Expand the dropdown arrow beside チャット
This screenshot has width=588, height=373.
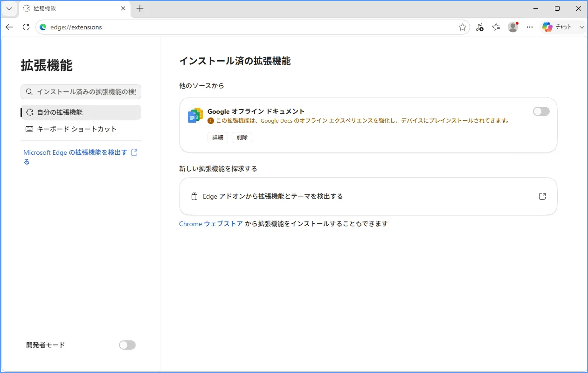581,27
